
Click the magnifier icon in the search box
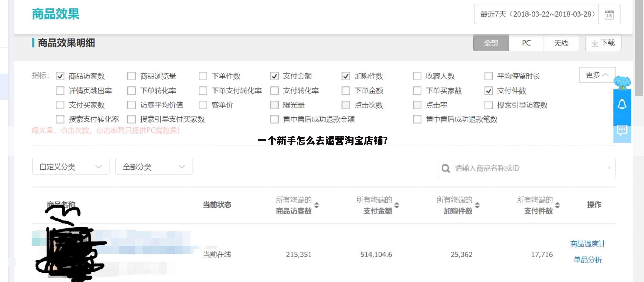pos(445,168)
